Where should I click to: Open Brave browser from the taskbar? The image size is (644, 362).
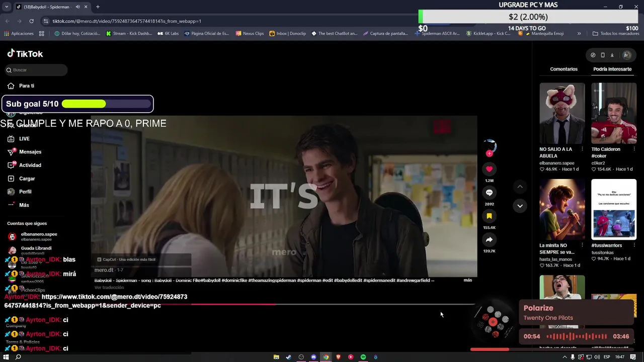[339, 357]
